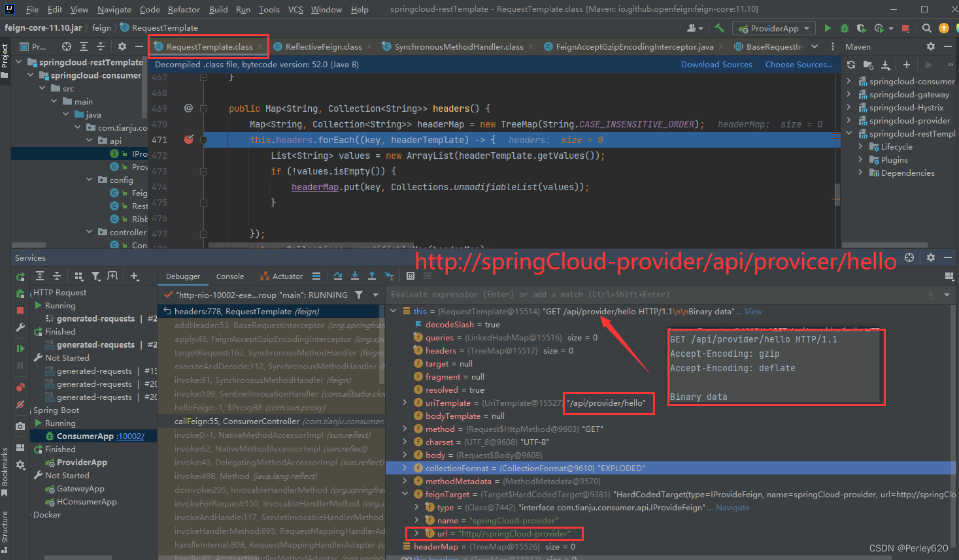Open ProviderApp run configuration dropdown
Screen dimensions: 959x560
(x=774, y=28)
